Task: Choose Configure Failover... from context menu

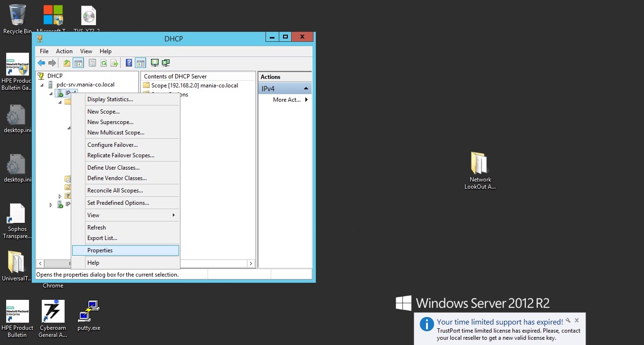Action: click(126, 145)
